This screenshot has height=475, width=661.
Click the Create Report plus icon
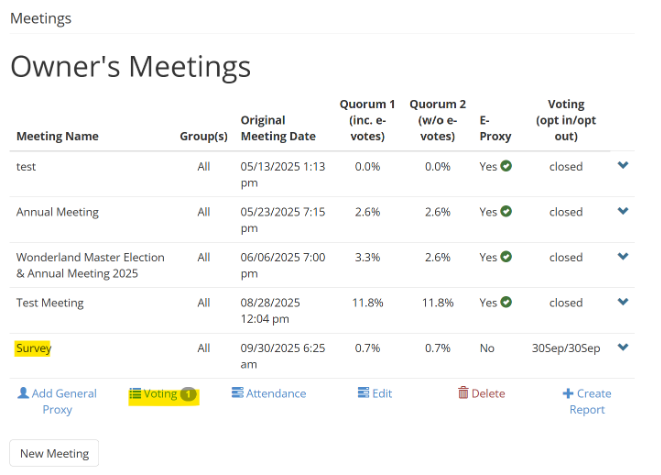[x=568, y=393]
